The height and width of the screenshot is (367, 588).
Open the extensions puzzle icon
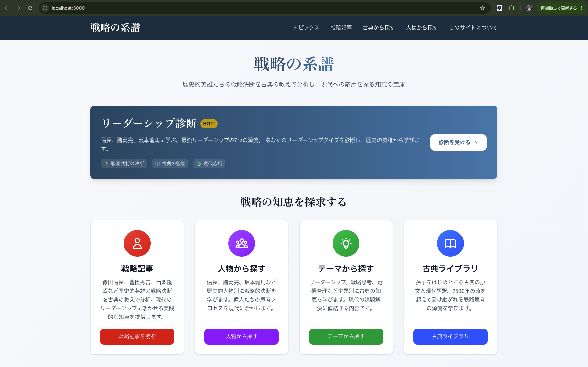pos(511,8)
